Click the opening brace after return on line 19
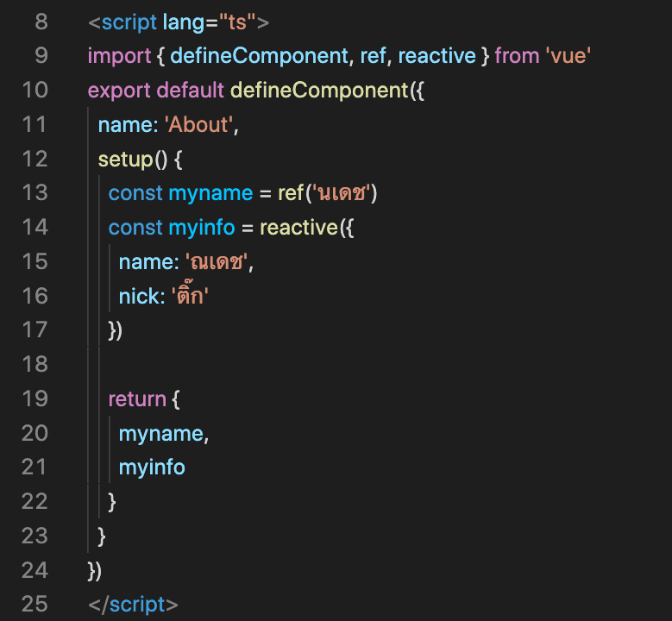Viewport: 672px width, 621px height. pyautogui.click(x=176, y=399)
